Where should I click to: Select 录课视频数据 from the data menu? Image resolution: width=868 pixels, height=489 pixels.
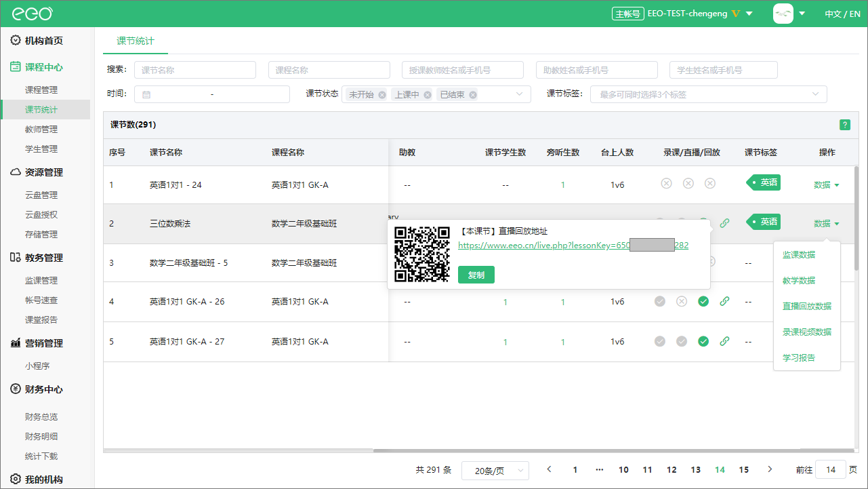807,332
